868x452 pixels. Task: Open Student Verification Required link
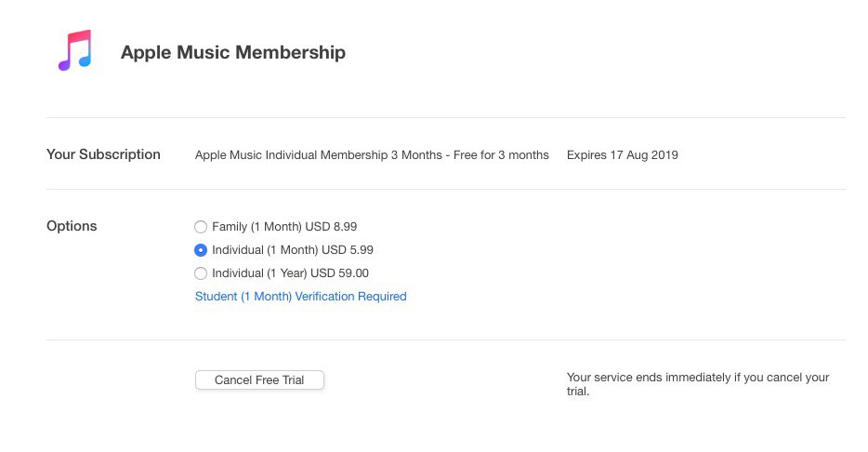pyautogui.click(x=300, y=297)
